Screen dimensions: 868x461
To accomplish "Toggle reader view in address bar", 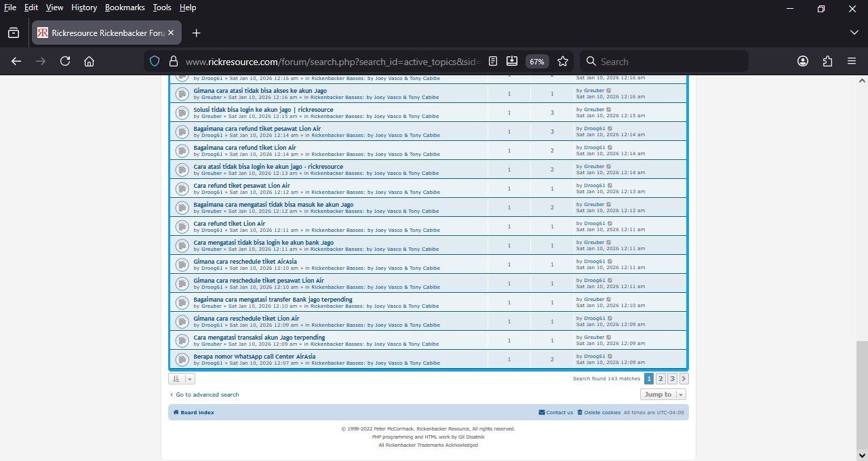I will coord(493,61).
